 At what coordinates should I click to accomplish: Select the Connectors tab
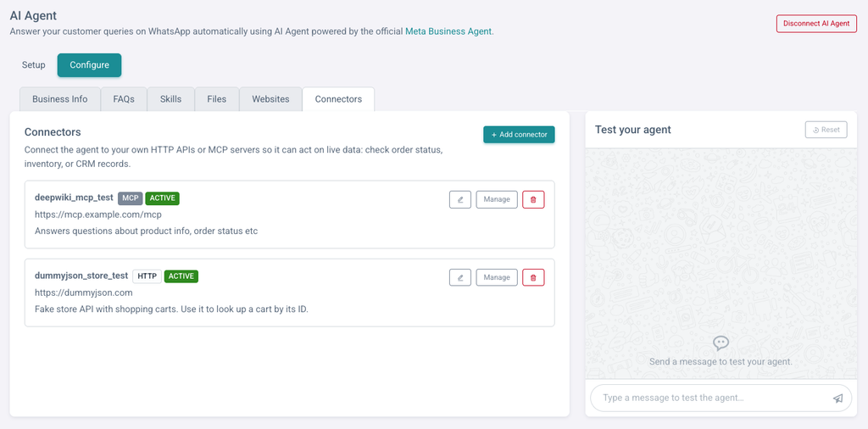point(338,99)
